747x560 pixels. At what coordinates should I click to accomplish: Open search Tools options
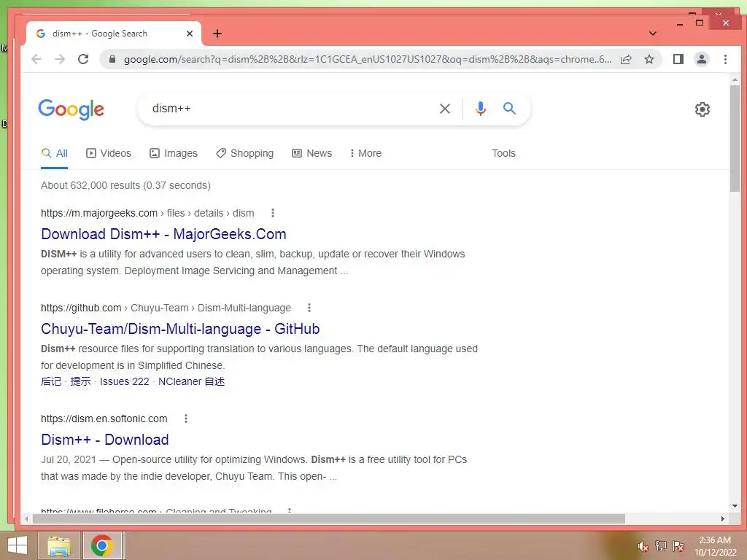[x=503, y=153]
